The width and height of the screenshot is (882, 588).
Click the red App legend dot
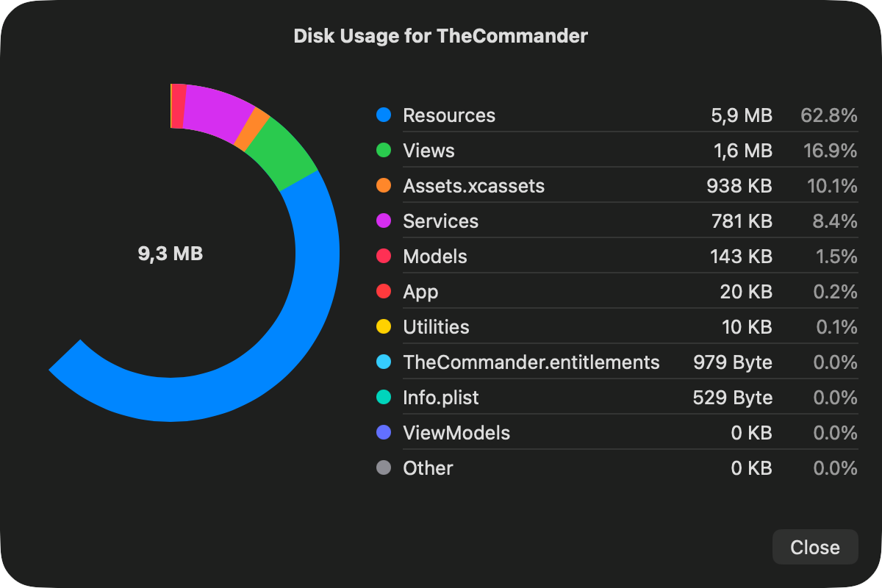384,292
